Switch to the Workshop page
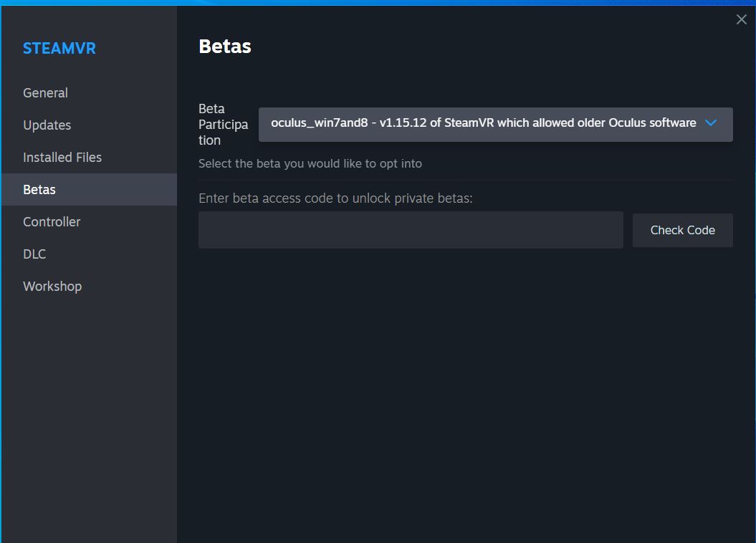Viewport: 756px width, 543px height. (52, 287)
